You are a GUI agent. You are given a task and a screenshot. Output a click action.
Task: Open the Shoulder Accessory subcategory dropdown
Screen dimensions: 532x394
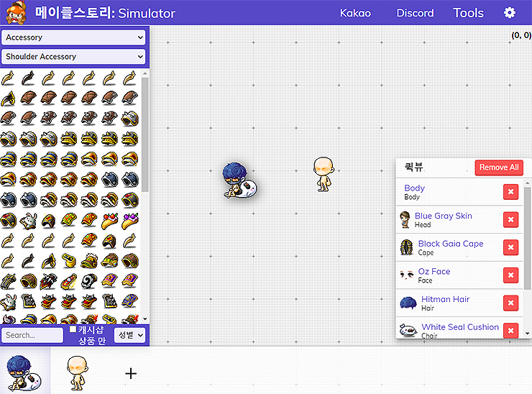(x=73, y=57)
